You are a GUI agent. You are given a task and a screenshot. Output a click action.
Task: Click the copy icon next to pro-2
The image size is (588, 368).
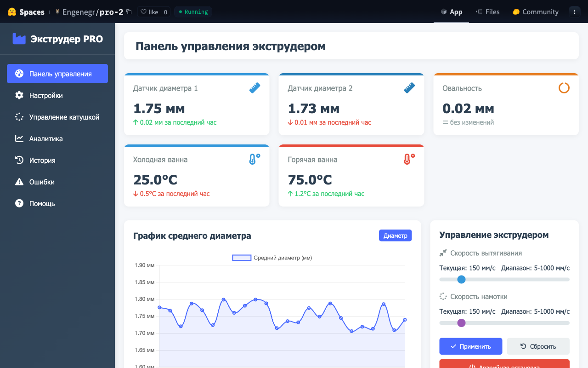(129, 12)
